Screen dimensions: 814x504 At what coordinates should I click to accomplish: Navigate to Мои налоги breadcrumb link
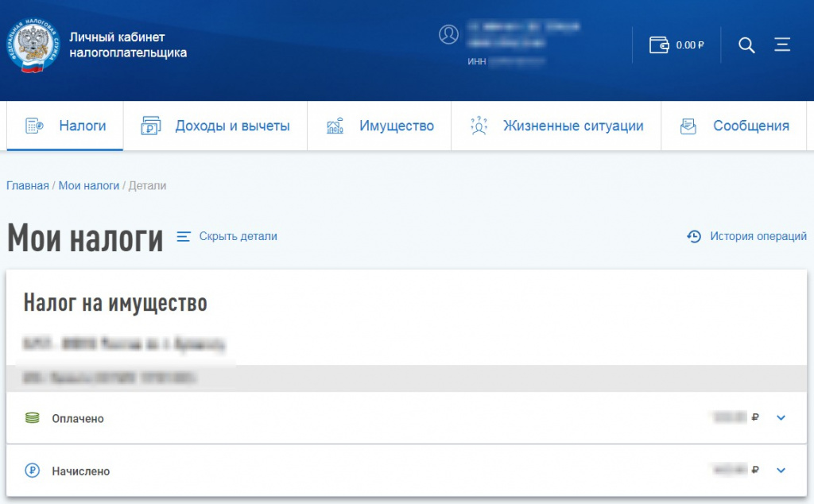click(x=88, y=185)
